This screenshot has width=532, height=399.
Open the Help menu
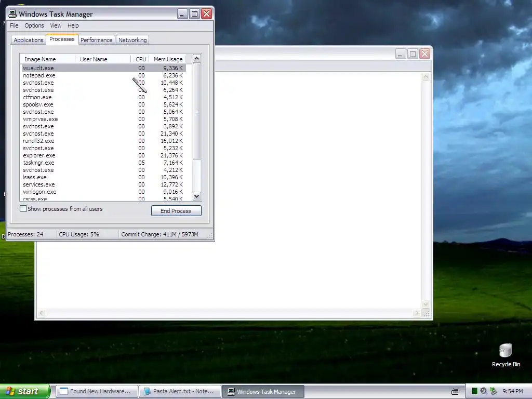click(73, 25)
